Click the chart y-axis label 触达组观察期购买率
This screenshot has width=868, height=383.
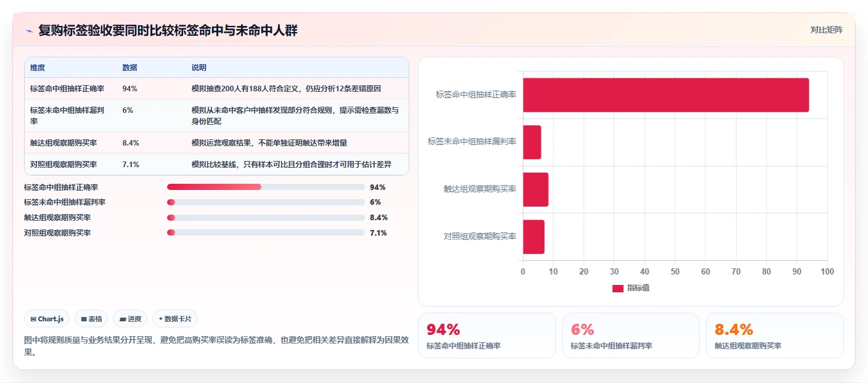[x=480, y=189]
